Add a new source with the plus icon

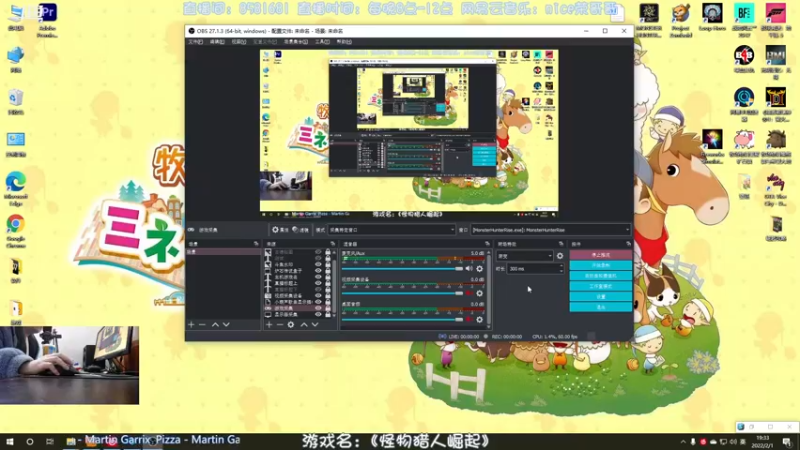click(x=269, y=324)
